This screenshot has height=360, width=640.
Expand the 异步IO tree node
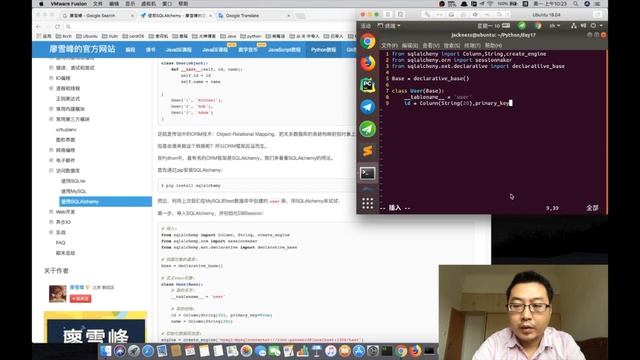click(x=51, y=222)
